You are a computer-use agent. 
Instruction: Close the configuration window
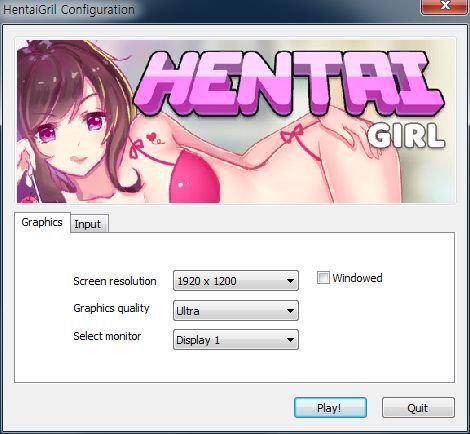point(444,7)
